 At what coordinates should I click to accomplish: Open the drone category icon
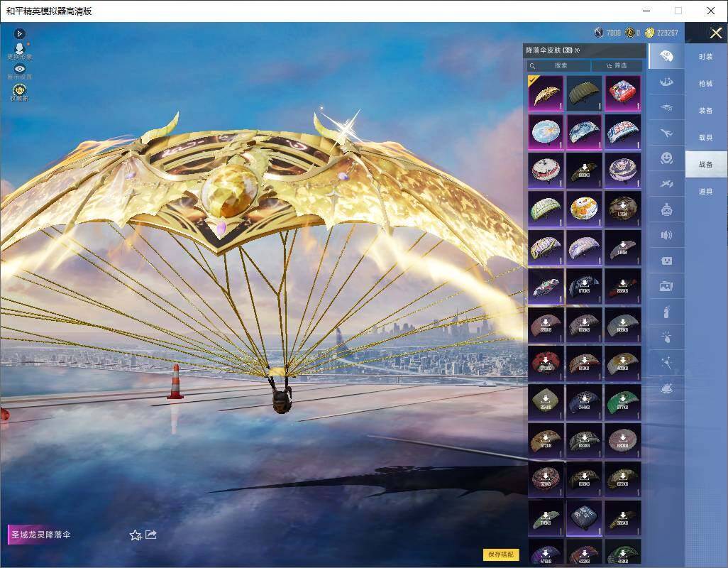click(666, 108)
